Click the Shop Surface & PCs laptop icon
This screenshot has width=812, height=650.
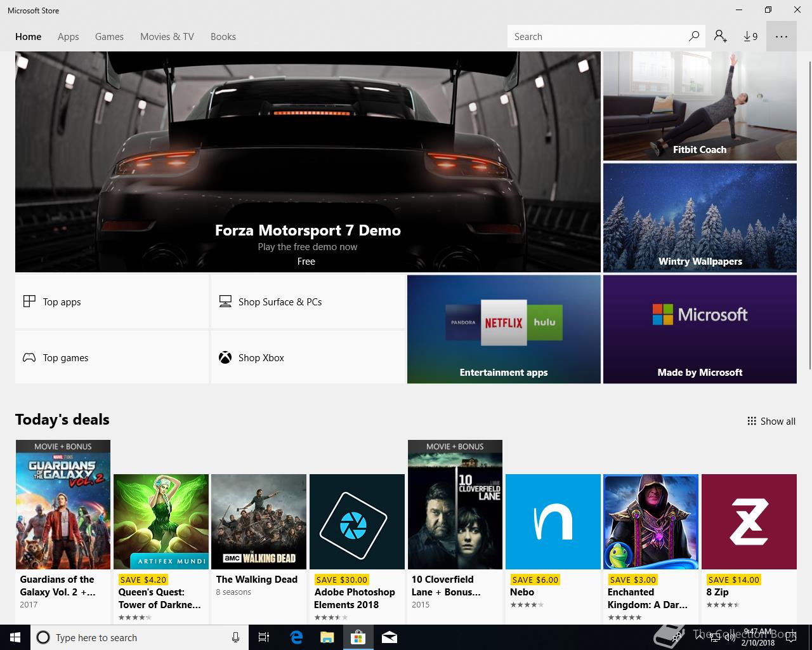point(225,302)
